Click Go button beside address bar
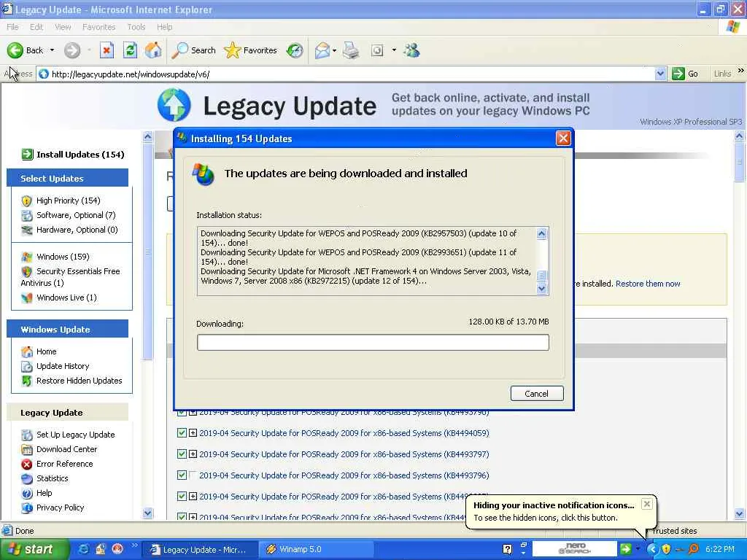Image resolution: width=747 pixels, height=560 pixels. tap(685, 74)
